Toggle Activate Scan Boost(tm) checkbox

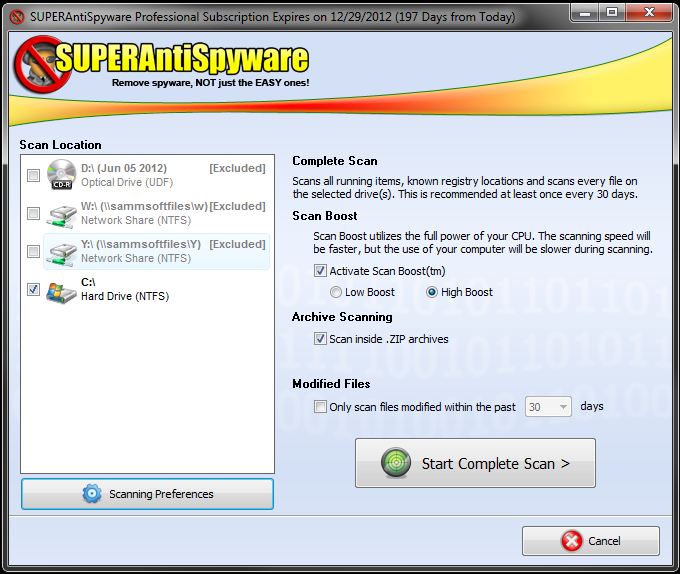point(320,271)
